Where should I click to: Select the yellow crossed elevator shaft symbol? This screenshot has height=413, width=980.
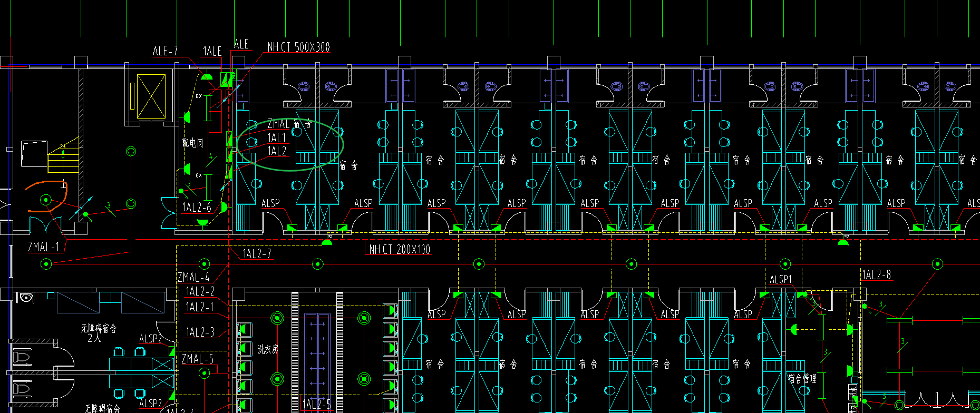tap(151, 96)
